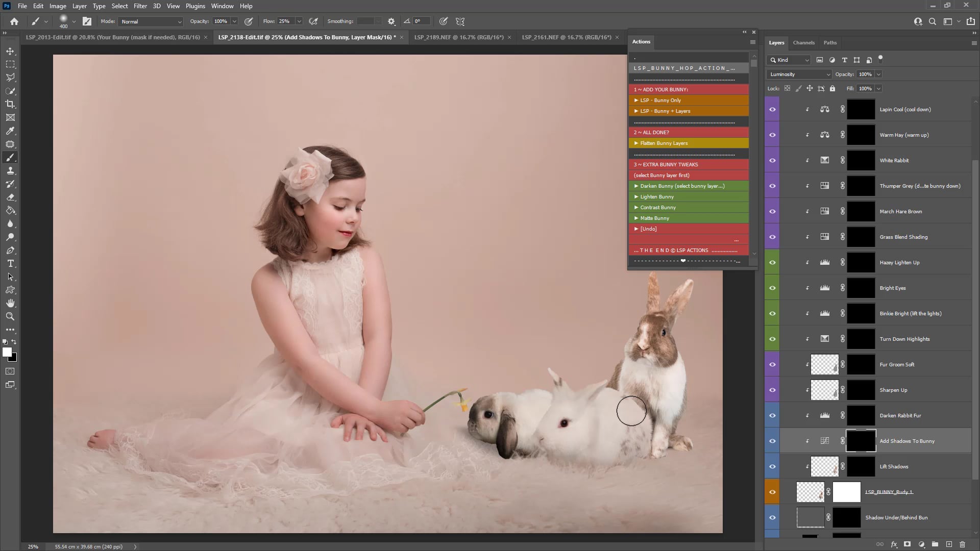Toggle visibility of Add Shadows To Bunny layer
The width and height of the screenshot is (980, 551).
772,441
